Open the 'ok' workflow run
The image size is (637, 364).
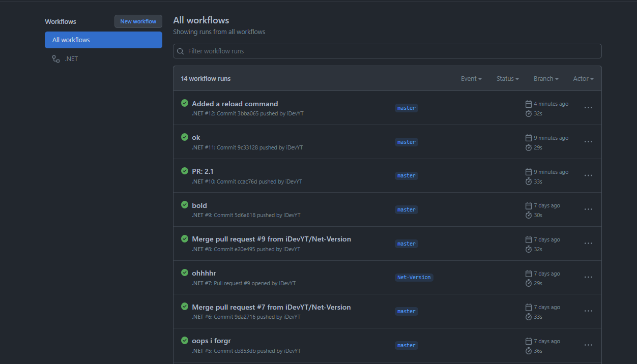(x=196, y=137)
